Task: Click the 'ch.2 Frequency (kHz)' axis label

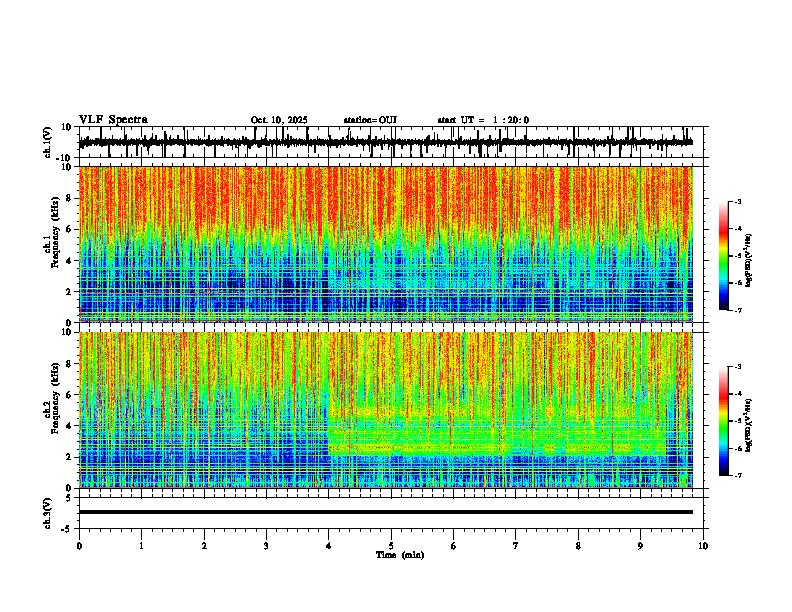Action: coord(51,397)
